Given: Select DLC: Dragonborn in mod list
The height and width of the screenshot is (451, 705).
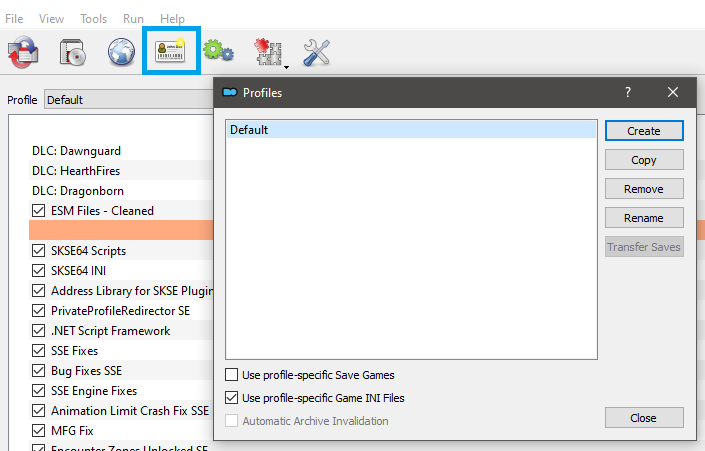Looking at the screenshot, I should (x=78, y=191).
